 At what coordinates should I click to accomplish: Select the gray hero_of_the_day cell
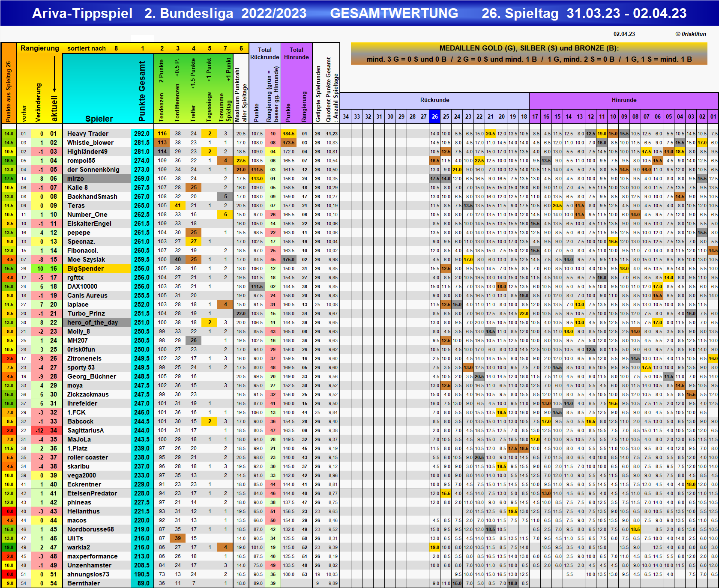[96, 322]
